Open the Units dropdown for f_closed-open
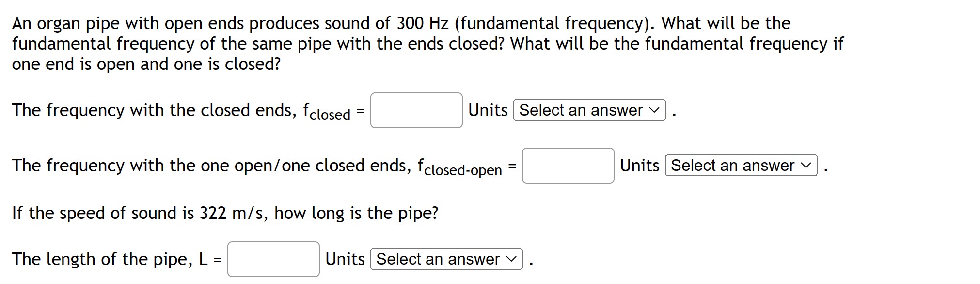Image resolution: width=980 pixels, height=284 pixels. [741, 166]
